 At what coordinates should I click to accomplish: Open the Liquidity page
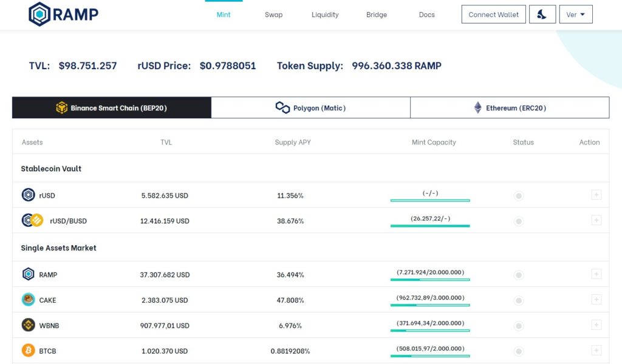325,15
